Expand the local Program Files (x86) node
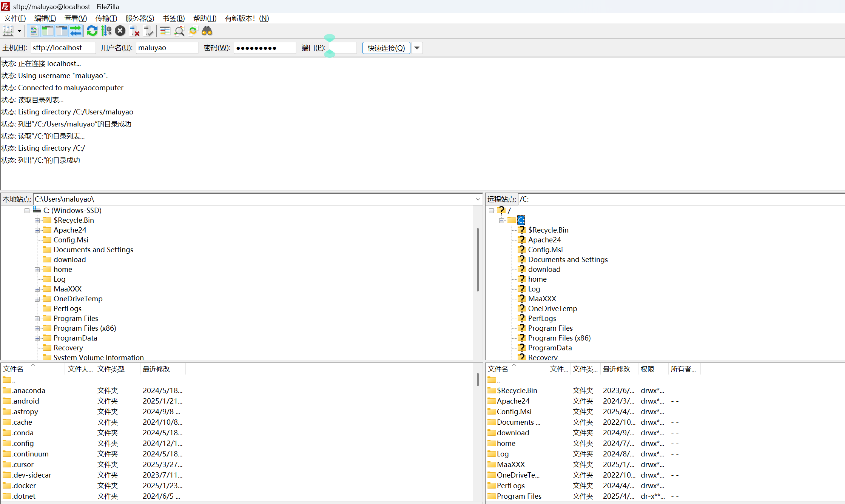 (x=37, y=328)
